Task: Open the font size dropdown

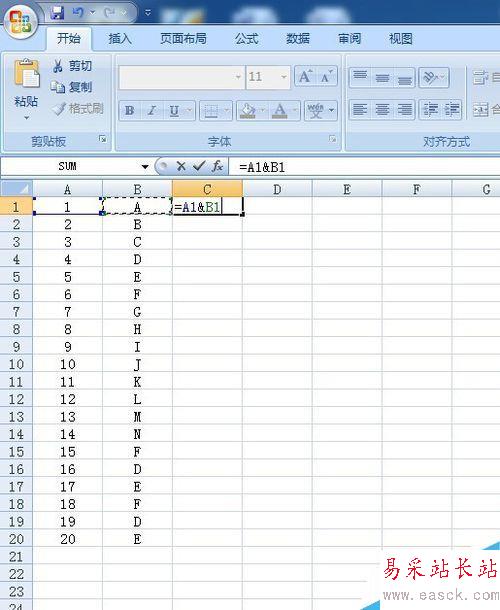Action: point(284,77)
